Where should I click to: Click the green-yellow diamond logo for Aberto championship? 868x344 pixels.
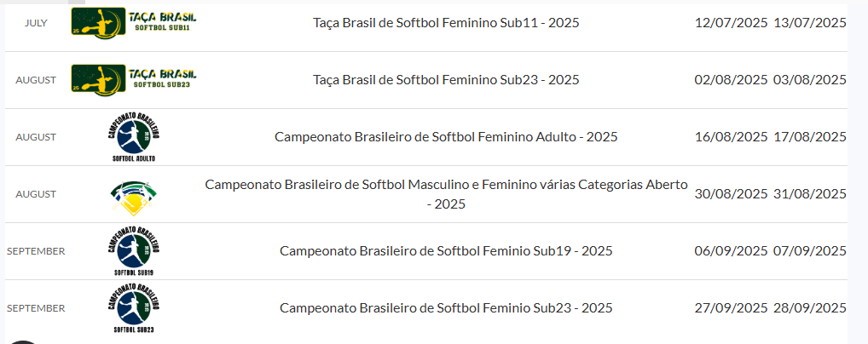pyautogui.click(x=134, y=196)
